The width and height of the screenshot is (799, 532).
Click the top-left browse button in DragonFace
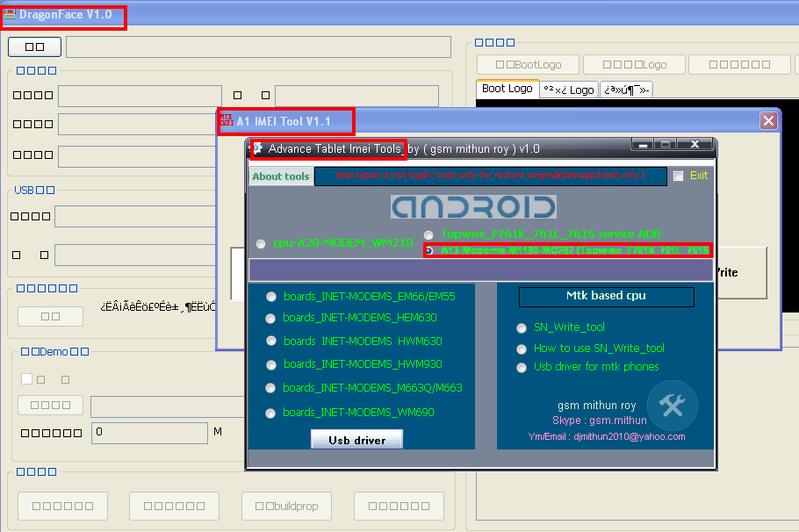(x=34, y=47)
